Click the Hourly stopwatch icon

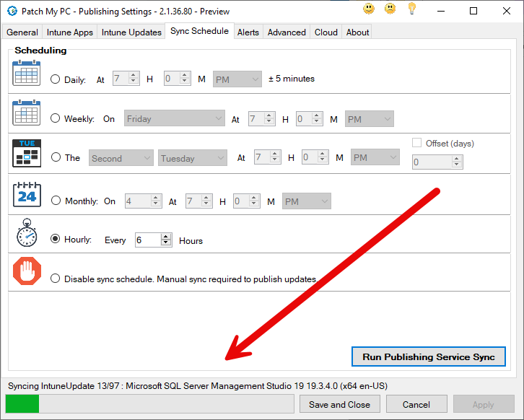(x=27, y=233)
